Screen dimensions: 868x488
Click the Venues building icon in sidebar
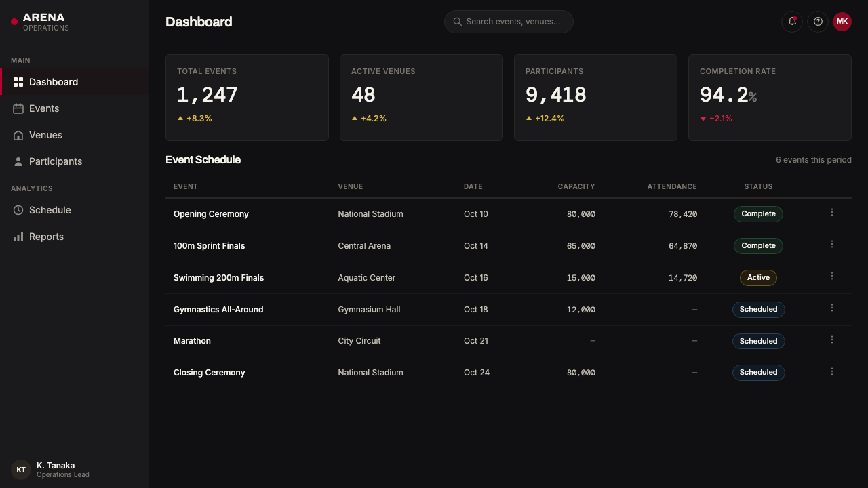point(18,135)
